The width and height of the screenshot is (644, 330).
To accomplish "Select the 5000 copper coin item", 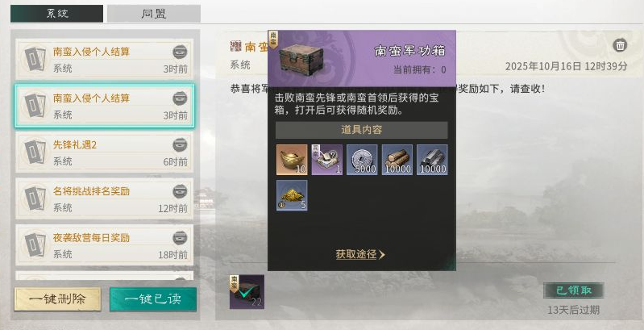I will [362, 160].
